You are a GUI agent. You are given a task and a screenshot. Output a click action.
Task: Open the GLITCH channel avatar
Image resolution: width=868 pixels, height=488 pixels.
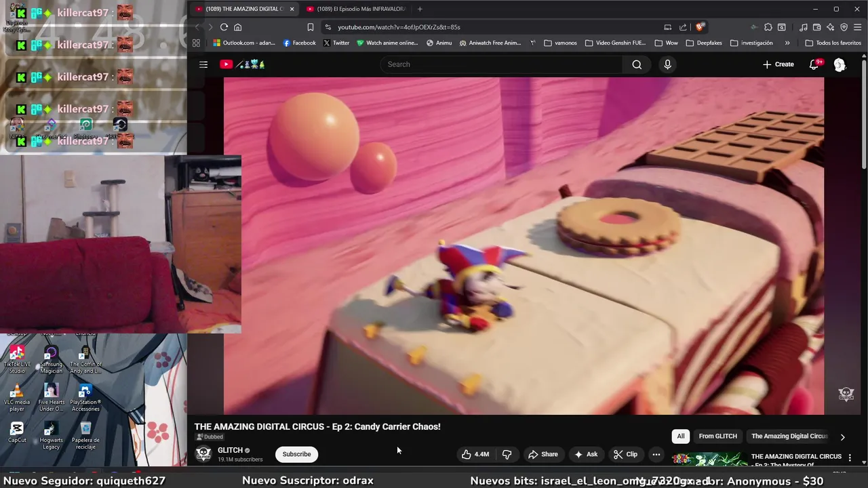pos(203,454)
